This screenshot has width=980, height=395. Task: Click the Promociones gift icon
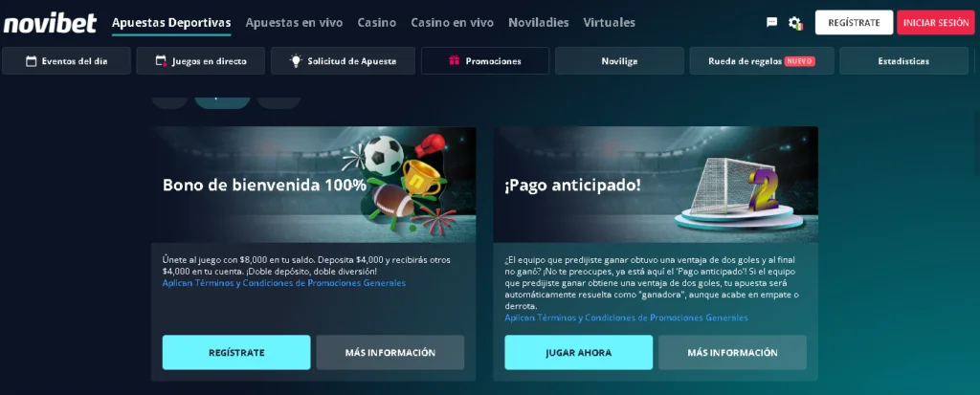click(x=455, y=61)
